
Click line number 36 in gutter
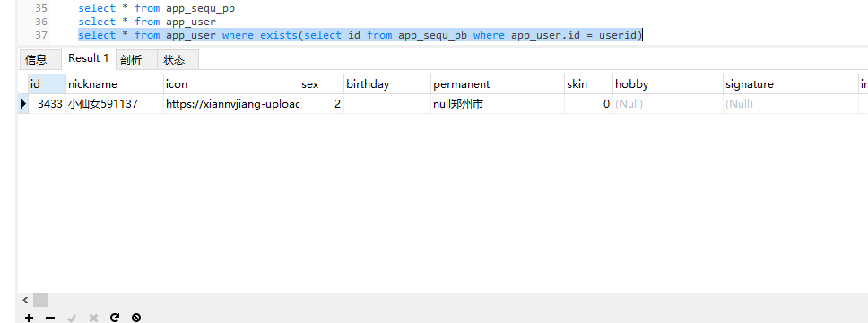pos(41,22)
